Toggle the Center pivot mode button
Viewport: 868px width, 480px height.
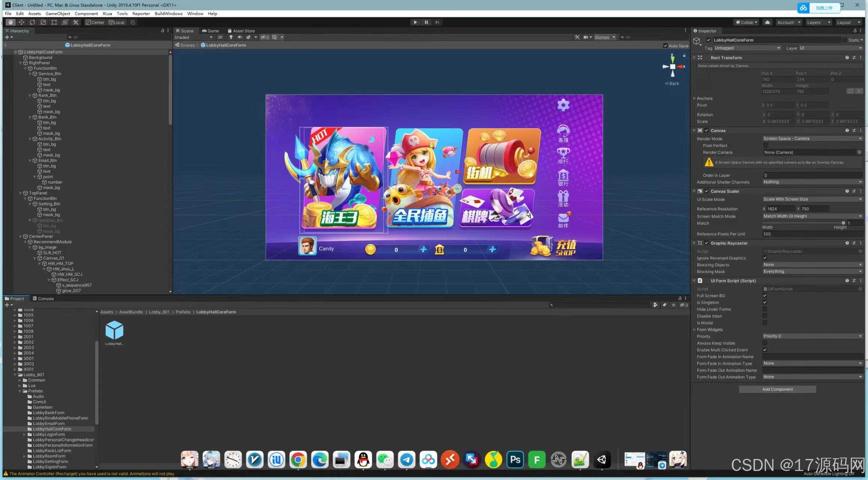95,22
